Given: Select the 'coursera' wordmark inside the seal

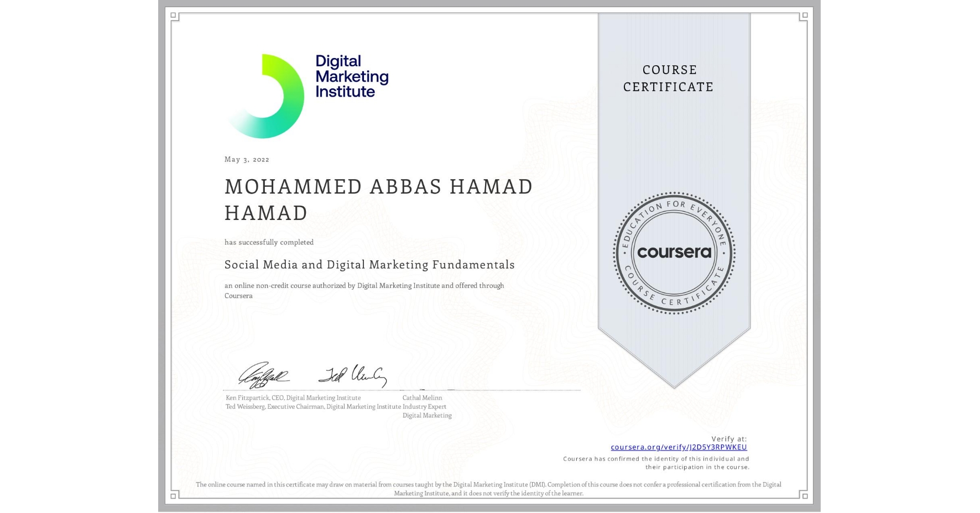Looking at the screenshot, I should tap(674, 253).
